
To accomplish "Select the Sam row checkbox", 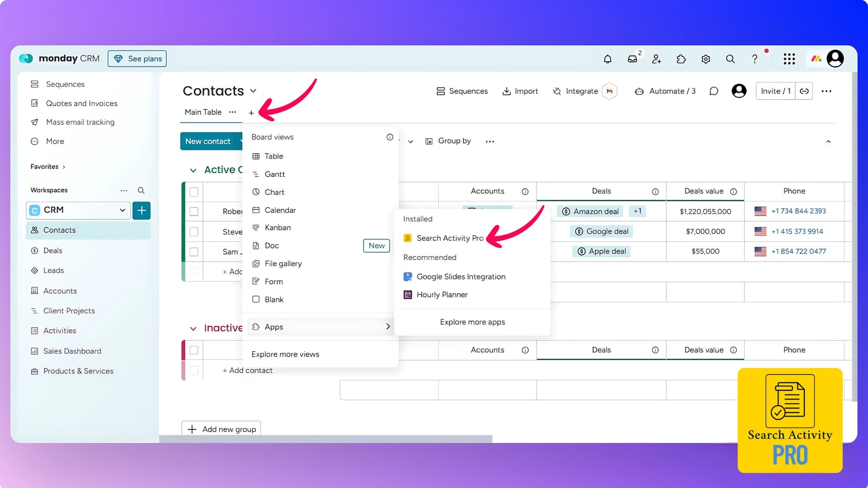I will coord(194,252).
